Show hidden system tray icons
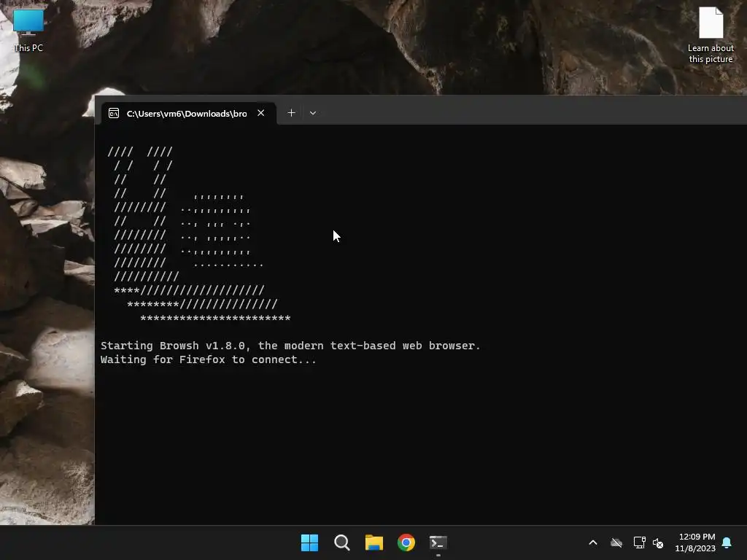Image resolution: width=747 pixels, height=560 pixels. tap(593, 542)
